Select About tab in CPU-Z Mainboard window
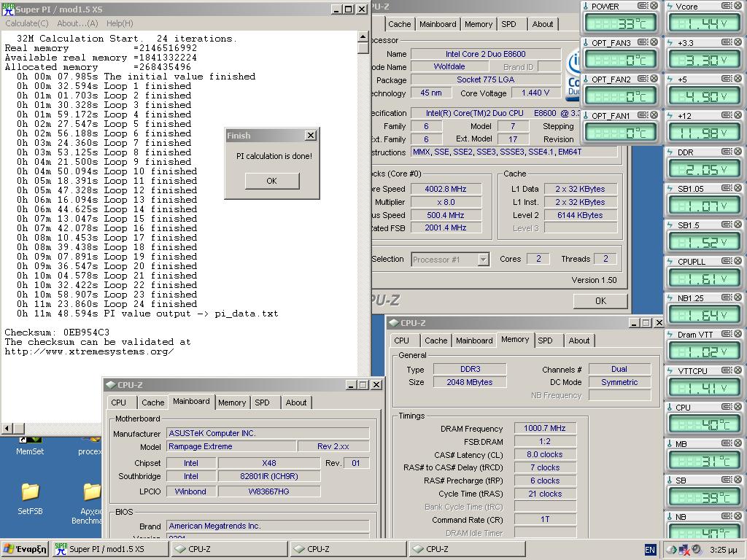Viewport: 747px width, 560px height. click(296, 402)
